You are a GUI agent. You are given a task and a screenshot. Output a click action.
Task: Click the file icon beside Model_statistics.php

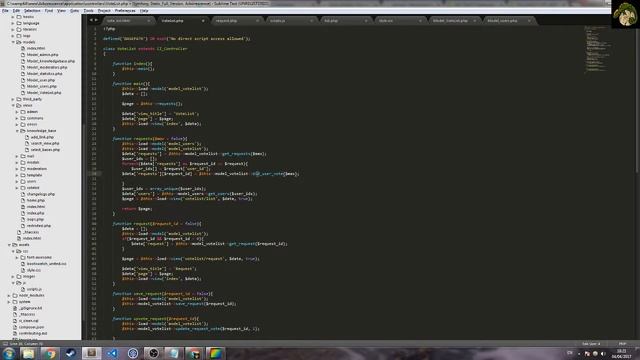point(23,74)
